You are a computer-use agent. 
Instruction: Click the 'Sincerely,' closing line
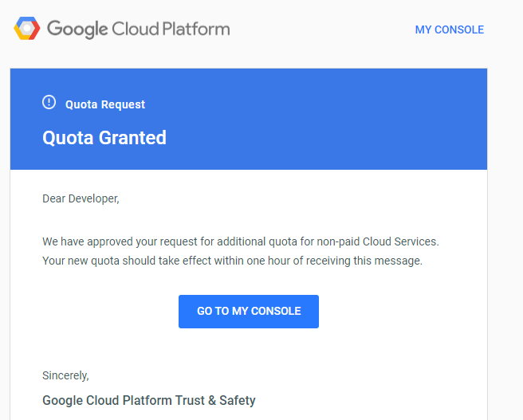tap(65, 375)
